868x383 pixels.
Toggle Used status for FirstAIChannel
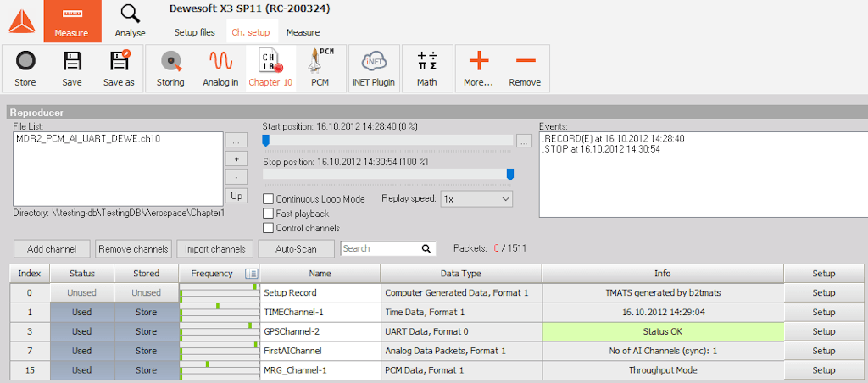(x=82, y=351)
